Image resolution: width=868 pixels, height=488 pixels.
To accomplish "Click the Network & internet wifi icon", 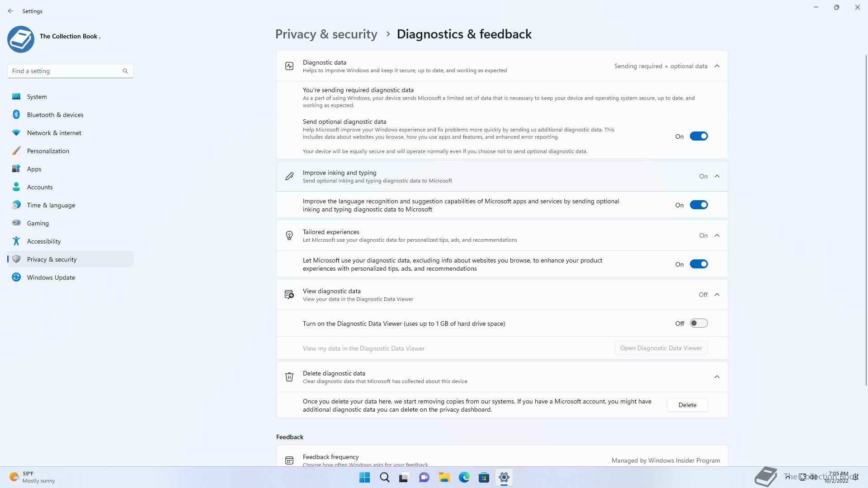I will (x=16, y=133).
